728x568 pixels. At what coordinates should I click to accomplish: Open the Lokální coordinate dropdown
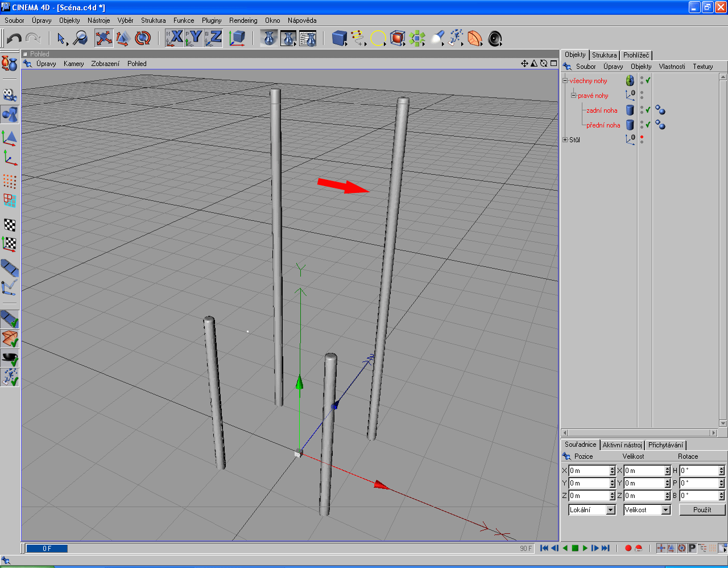click(x=592, y=510)
